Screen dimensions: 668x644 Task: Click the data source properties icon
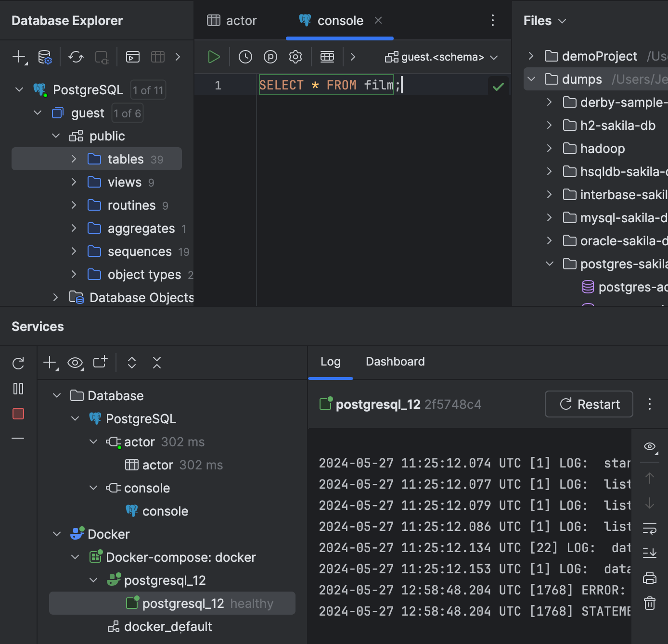click(x=45, y=57)
